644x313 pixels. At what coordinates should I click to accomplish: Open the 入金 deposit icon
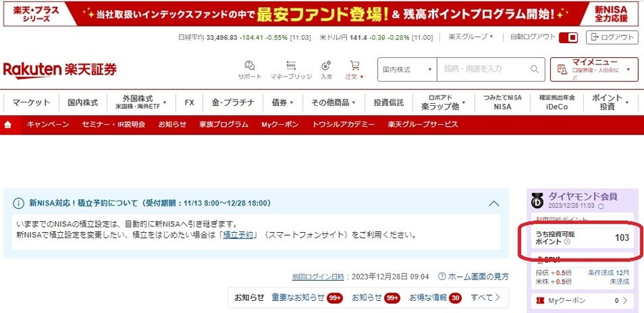pyautogui.click(x=326, y=65)
